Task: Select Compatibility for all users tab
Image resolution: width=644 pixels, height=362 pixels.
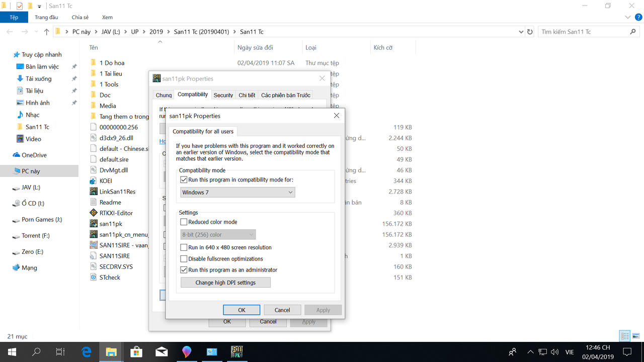Action: [203, 131]
